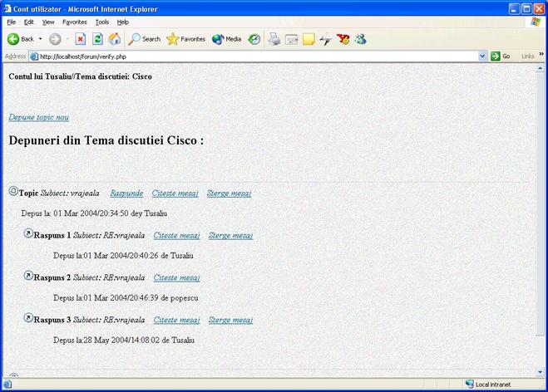Open the History toolbar icon
This screenshot has width=548, height=392.
(254, 39)
